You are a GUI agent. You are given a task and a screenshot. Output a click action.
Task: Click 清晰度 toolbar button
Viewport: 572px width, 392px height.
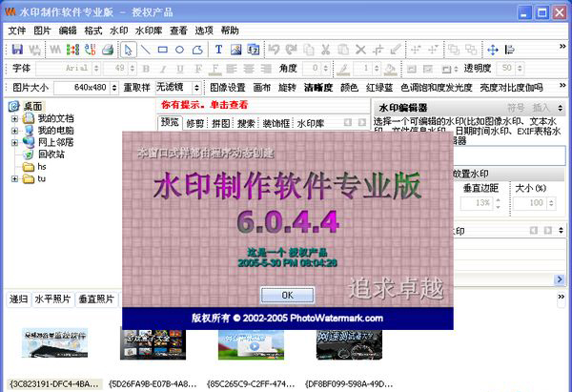(x=318, y=88)
